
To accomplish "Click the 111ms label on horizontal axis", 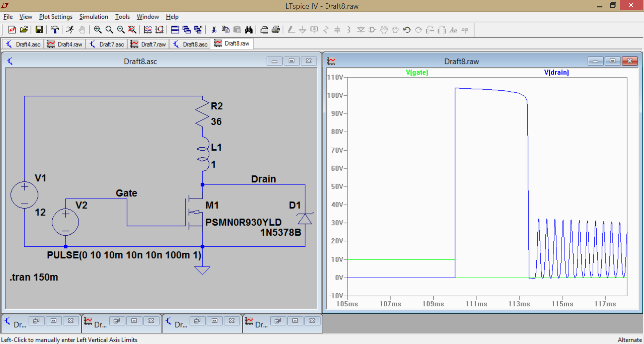I will pyautogui.click(x=476, y=304).
